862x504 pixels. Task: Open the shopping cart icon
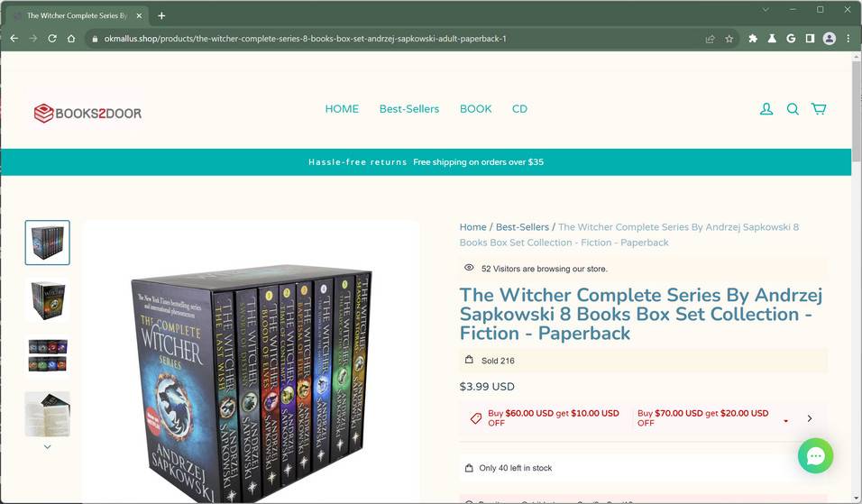coord(819,109)
